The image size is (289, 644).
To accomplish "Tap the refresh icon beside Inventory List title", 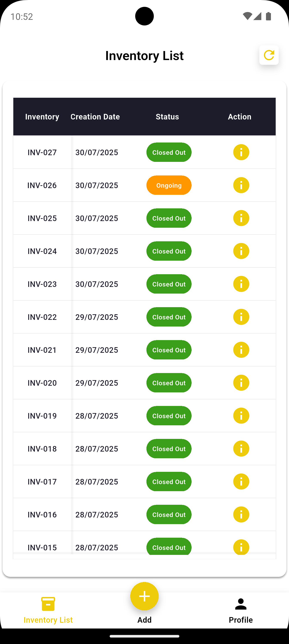I will [269, 55].
